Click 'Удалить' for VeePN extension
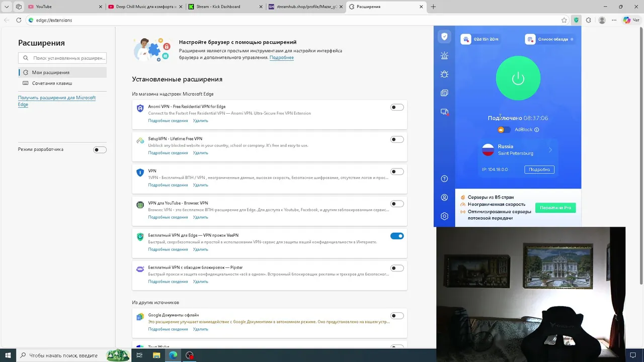This screenshot has width=644, height=362. point(200,249)
